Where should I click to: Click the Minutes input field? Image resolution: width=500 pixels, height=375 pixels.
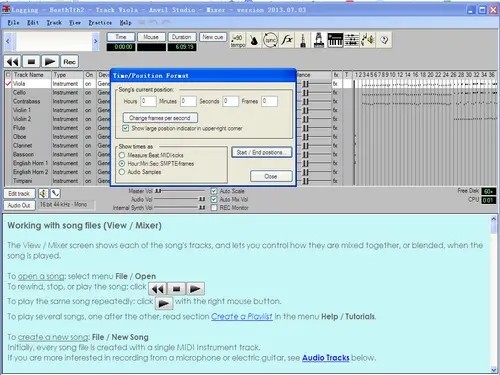188,101
